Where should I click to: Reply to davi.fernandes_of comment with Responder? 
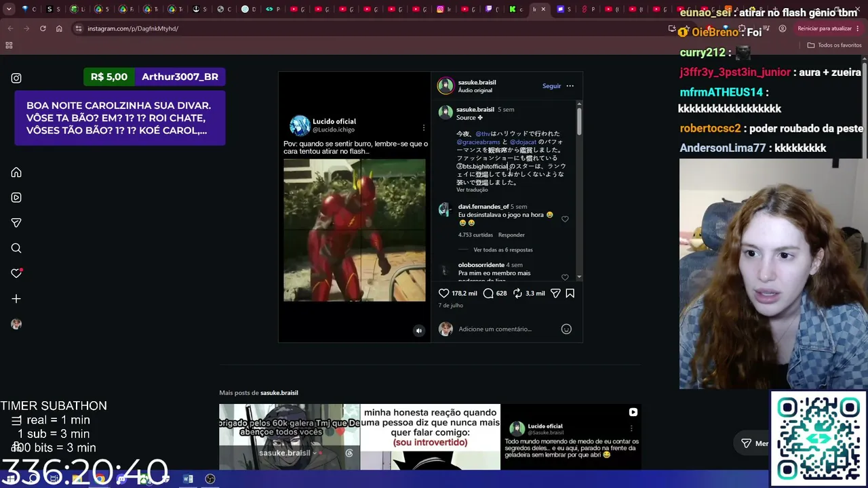511,235
